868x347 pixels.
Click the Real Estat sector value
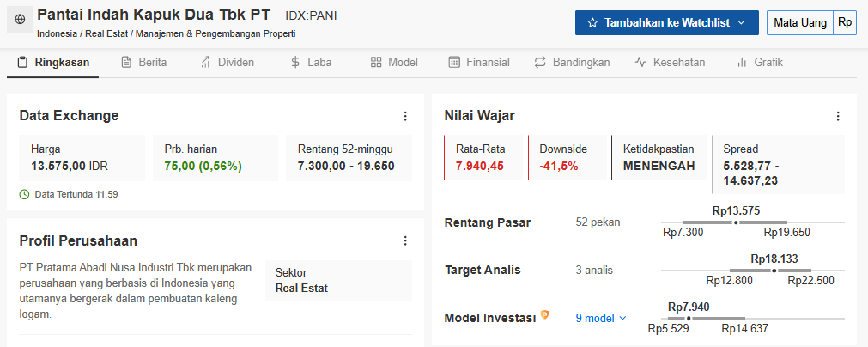point(301,289)
